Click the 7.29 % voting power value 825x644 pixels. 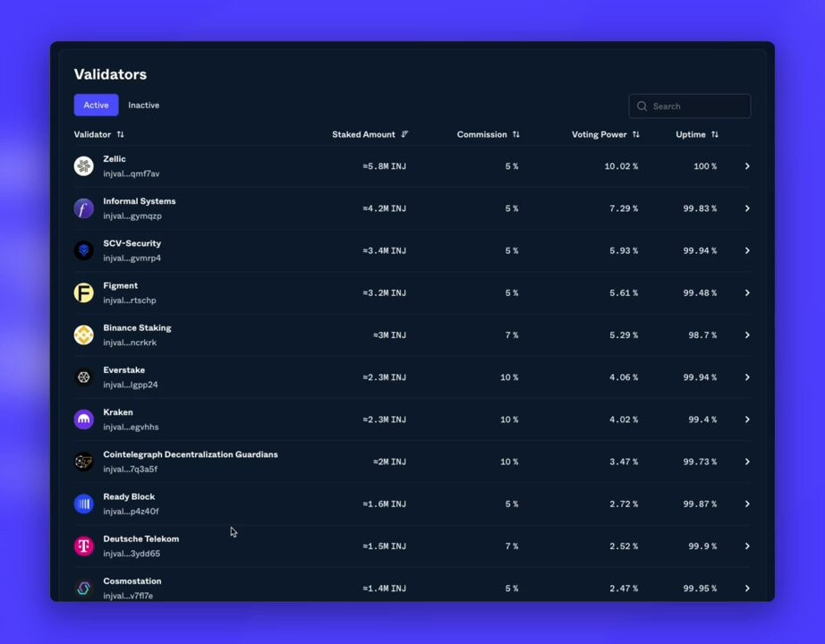624,208
